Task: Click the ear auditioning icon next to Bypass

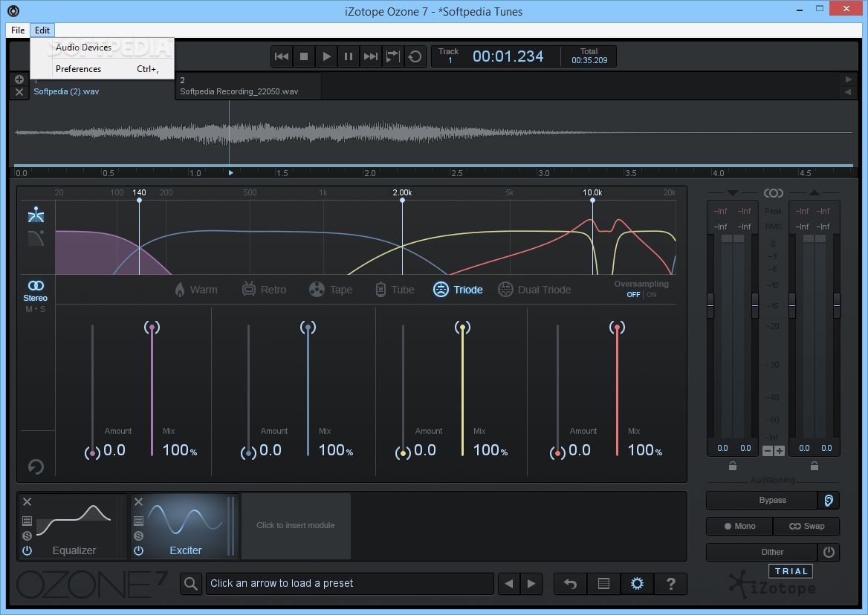Action: click(x=829, y=500)
